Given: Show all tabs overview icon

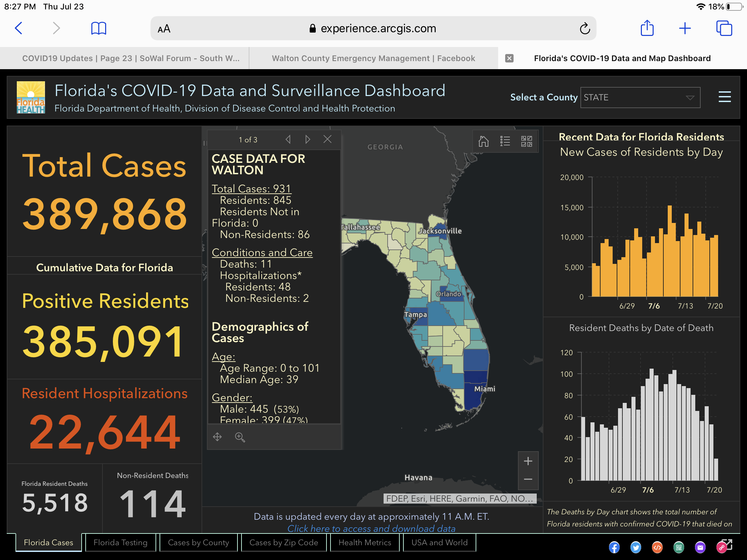Looking at the screenshot, I should click(x=724, y=28).
